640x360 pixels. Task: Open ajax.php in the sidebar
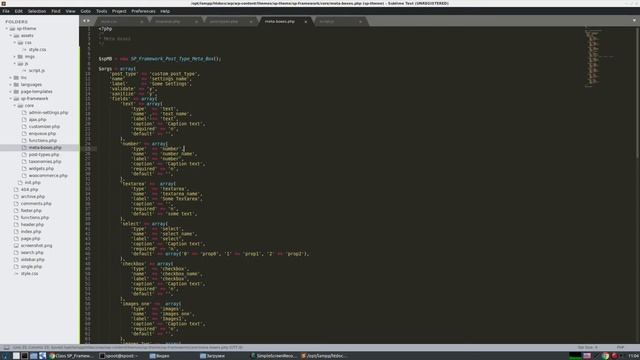tap(37, 120)
